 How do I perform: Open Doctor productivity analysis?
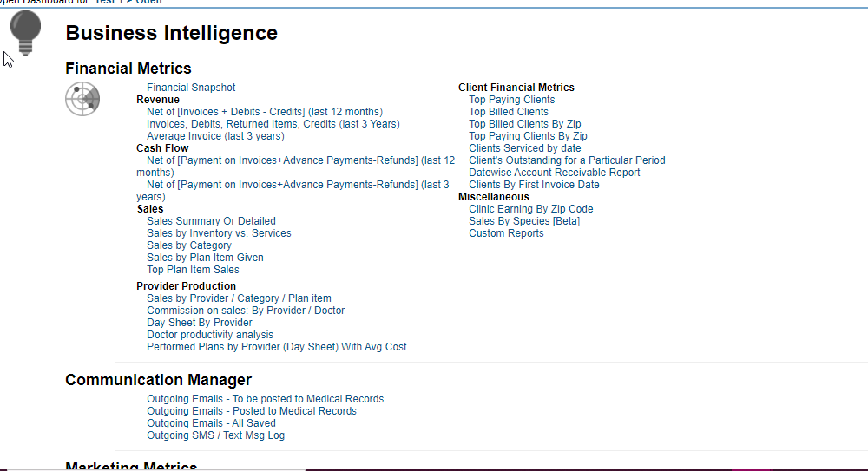pyautogui.click(x=210, y=335)
